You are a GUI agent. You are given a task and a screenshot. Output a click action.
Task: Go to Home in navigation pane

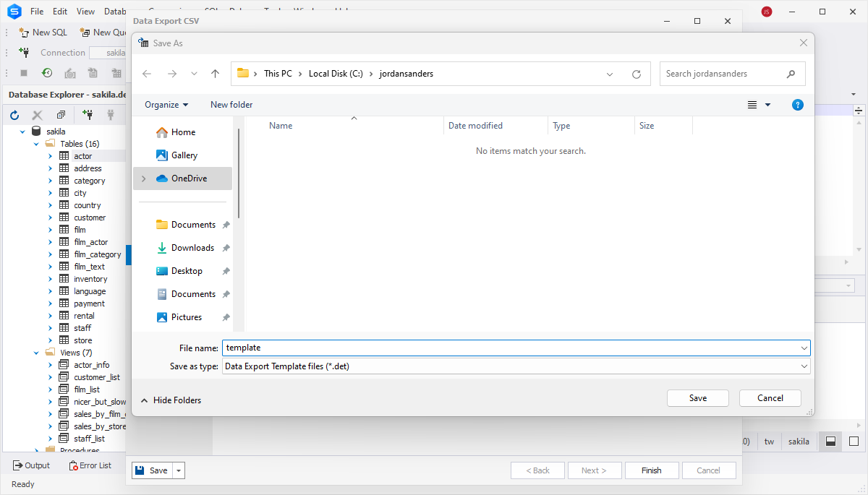(x=183, y=132)
